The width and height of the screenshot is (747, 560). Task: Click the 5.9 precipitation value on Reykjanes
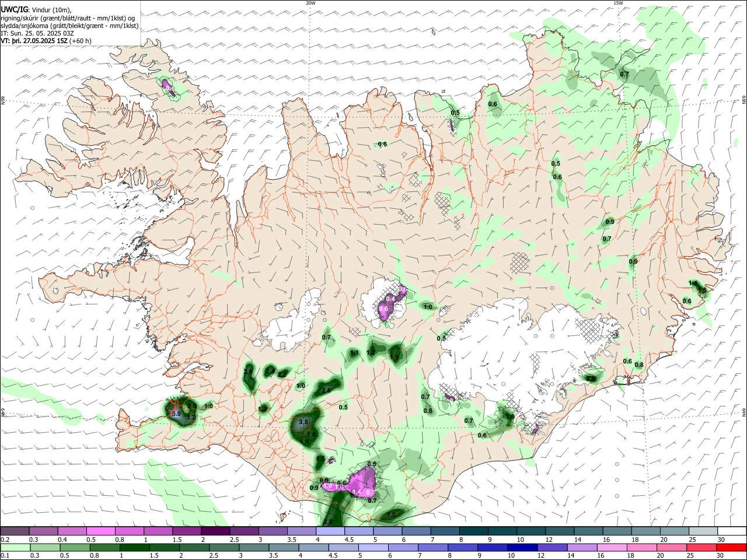tap(177, 413)
